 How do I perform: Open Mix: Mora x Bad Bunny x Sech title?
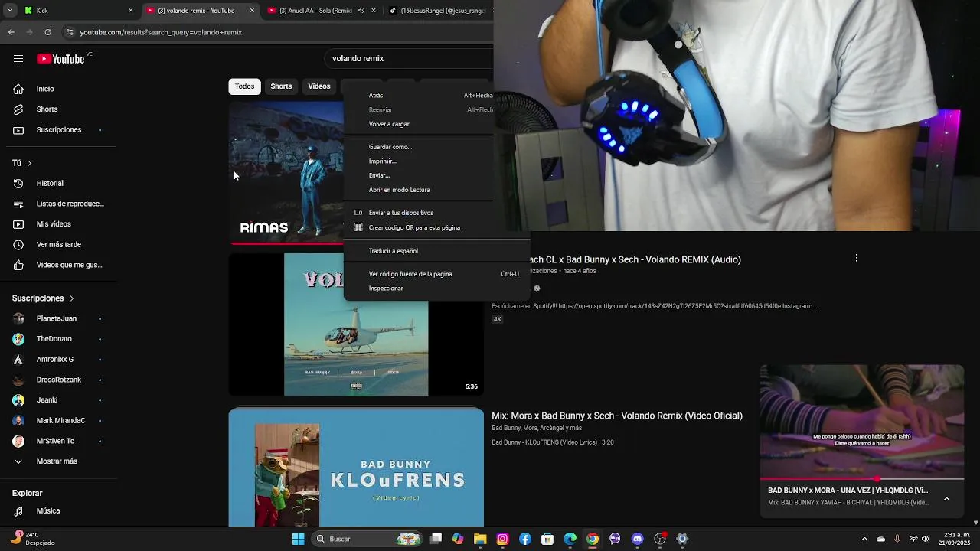(x=617, y=416)
